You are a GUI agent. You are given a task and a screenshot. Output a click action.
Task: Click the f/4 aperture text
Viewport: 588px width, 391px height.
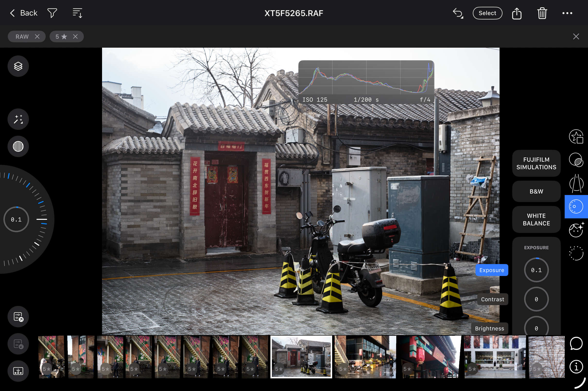(425, 99)
